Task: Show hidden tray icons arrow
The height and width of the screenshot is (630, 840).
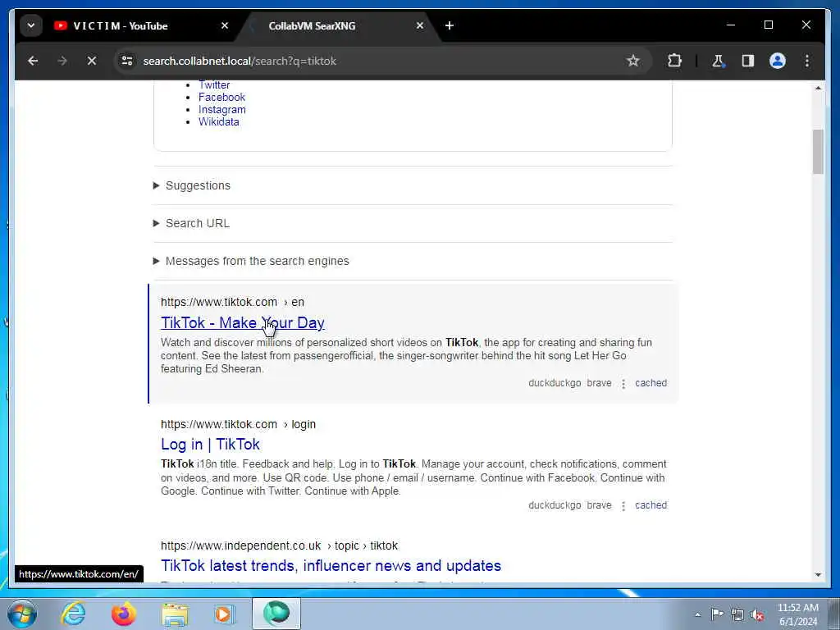Action: coord(697,614)
